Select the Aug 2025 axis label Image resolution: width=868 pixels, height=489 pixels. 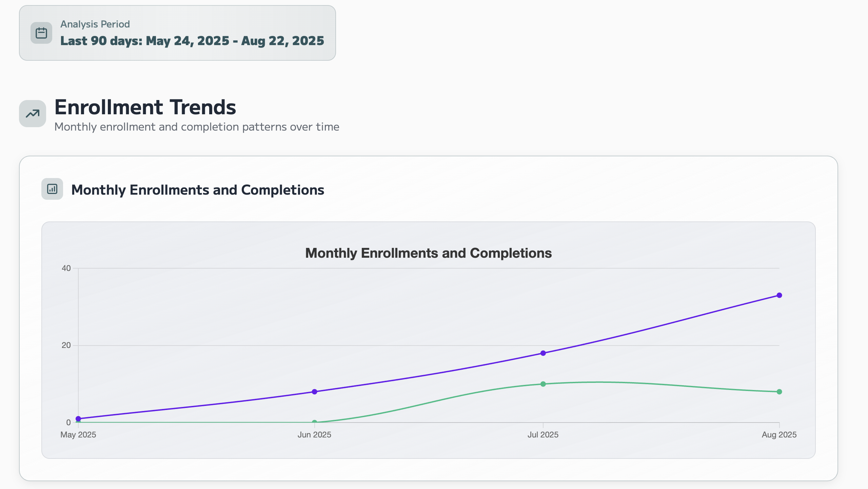[780, 435]
